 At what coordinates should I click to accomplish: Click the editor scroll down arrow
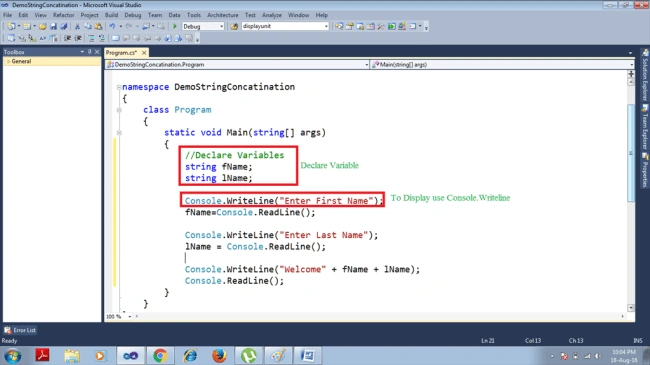[x=631, y=308]
